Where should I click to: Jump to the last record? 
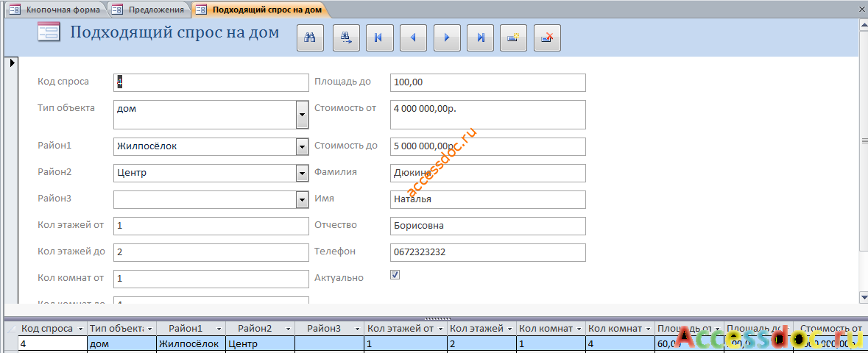click(481, 38)
